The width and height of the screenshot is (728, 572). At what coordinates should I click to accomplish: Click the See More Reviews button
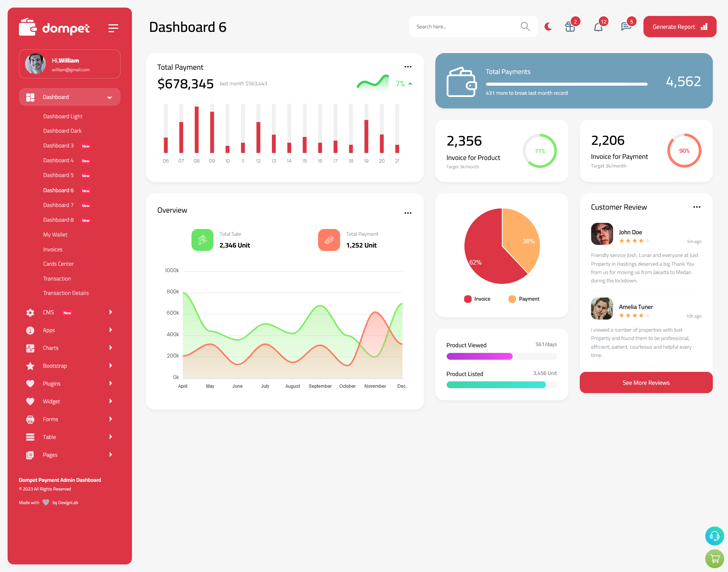pos(646,382)
